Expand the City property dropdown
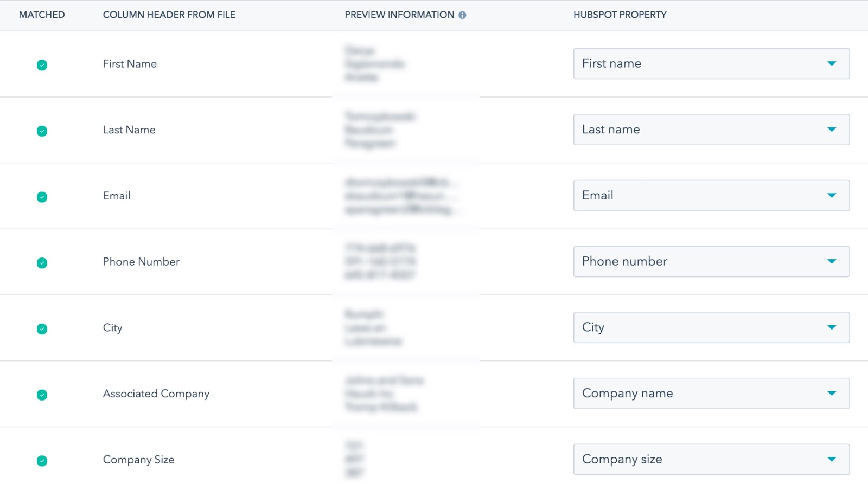The image size is (868, 490). pyautogui.click(x=711, y=327)
